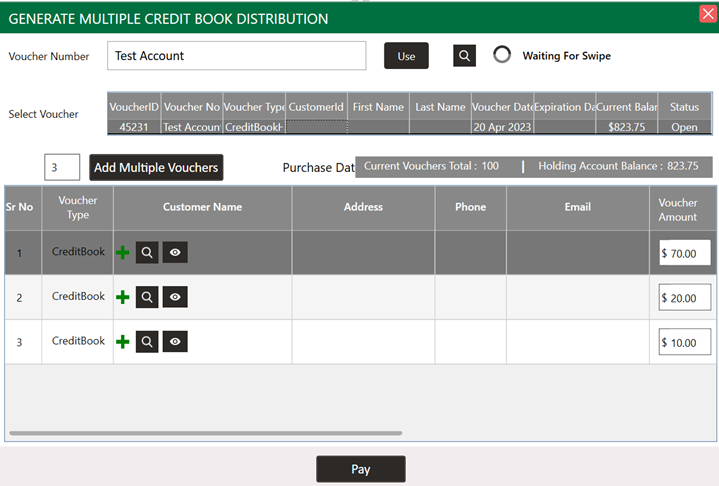Click the voucher count field showing 3

[62, 167]
